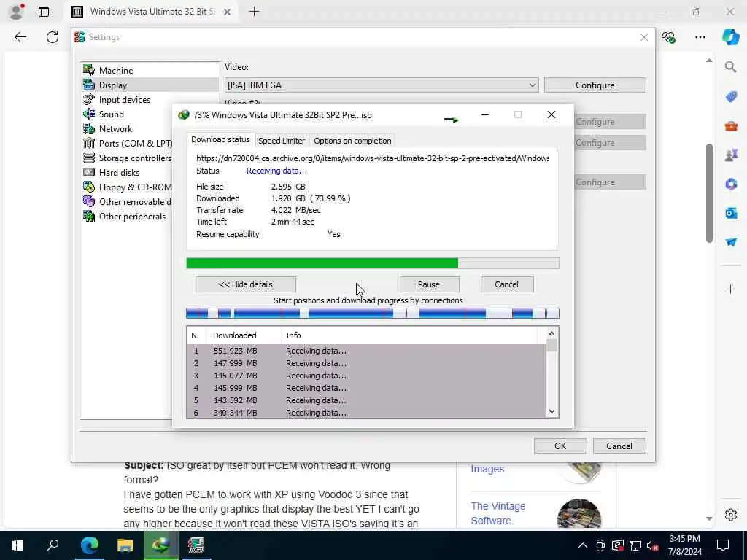Select connection row 6 with 340.344 MB
Image resolution: width=747 pixels, height=560 pixels.
point(366,413)
